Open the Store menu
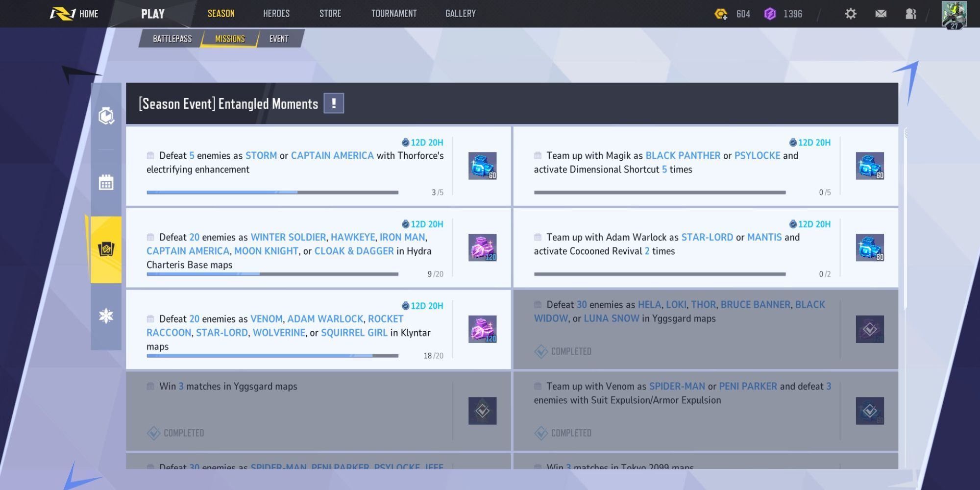The height and width of the screenshot is (490, 980). tap(330, 14)
